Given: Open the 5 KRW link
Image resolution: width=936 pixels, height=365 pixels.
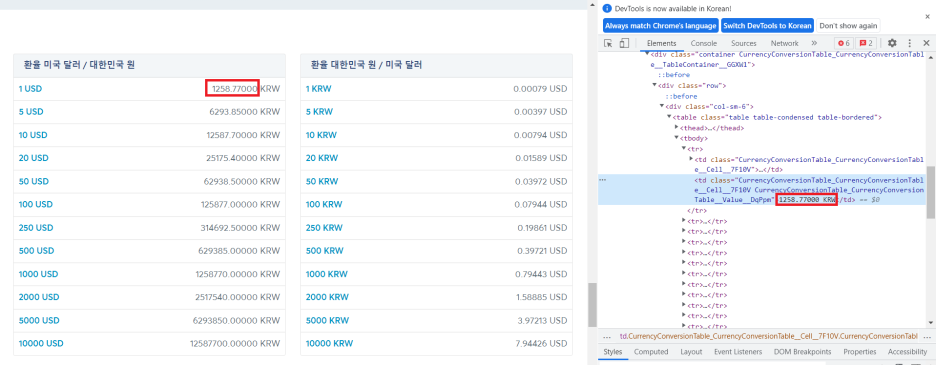Looking at the screenshot, I should click(x=319, y=112).
